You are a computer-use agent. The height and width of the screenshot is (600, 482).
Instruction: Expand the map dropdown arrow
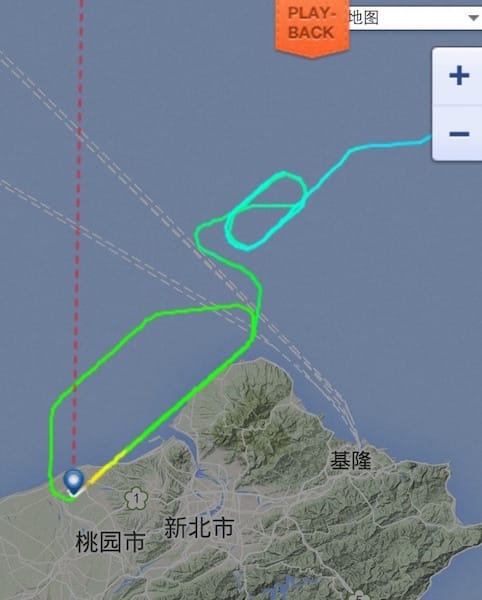click(473, 18)
